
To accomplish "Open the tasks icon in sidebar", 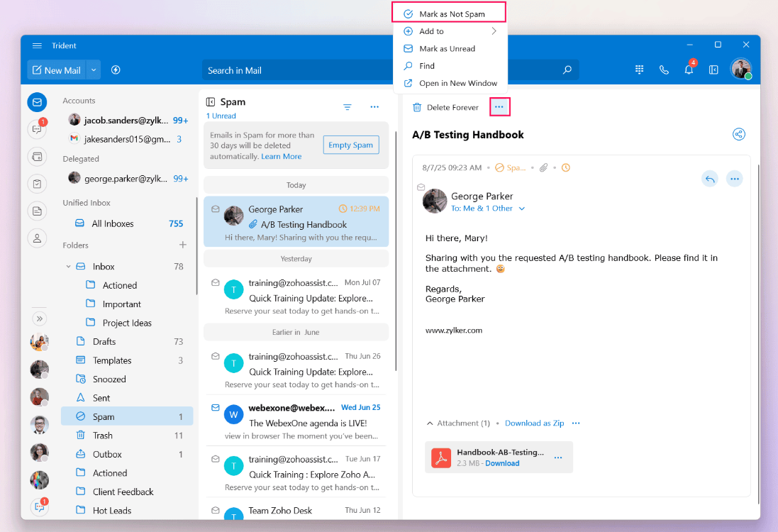I will click(37, 184).
